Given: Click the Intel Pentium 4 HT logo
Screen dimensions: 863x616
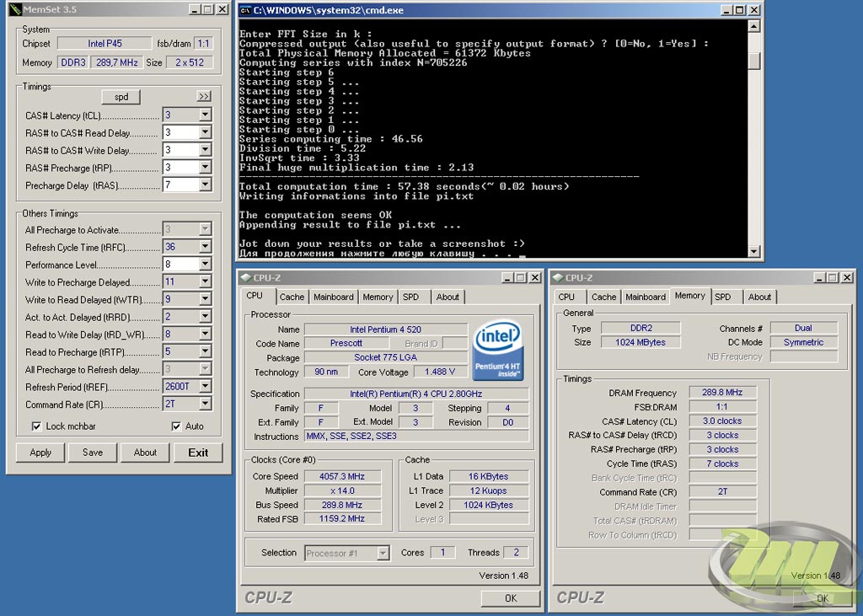Looking at the screenshot, I should coord(497,351).
